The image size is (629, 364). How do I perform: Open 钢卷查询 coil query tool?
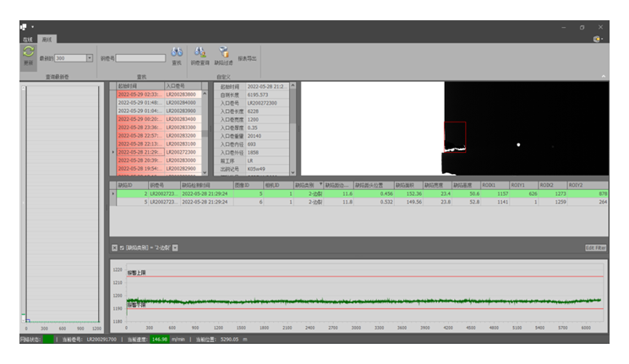click(200, 55)
